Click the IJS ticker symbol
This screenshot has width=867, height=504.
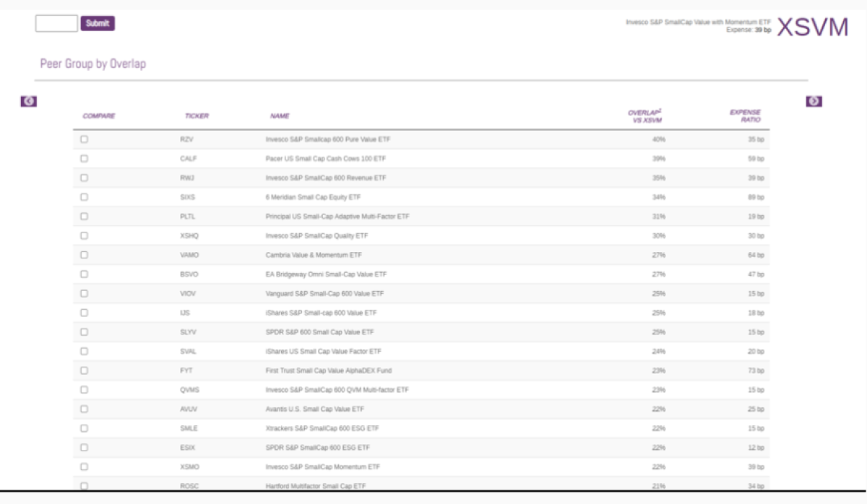[x=186, y=313]
